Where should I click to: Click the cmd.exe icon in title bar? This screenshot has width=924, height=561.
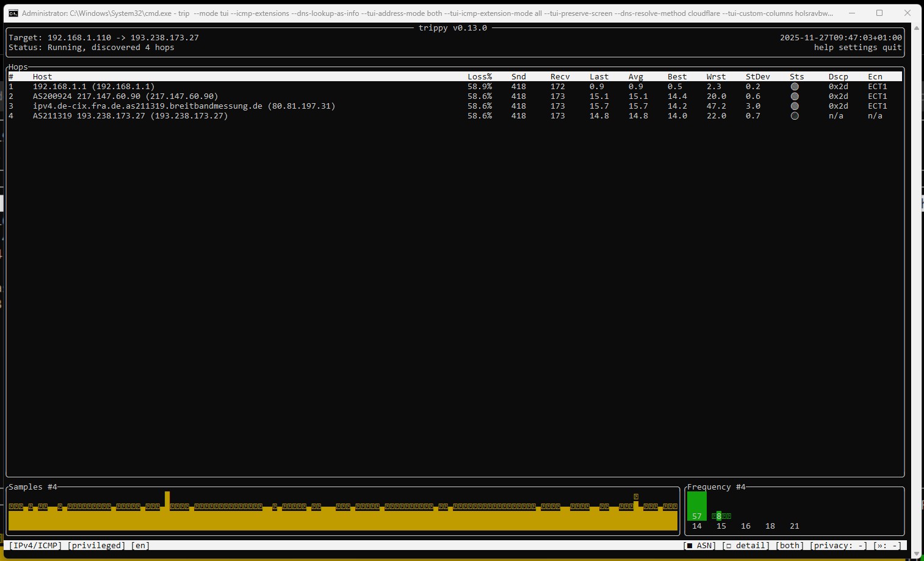(13, 13)
